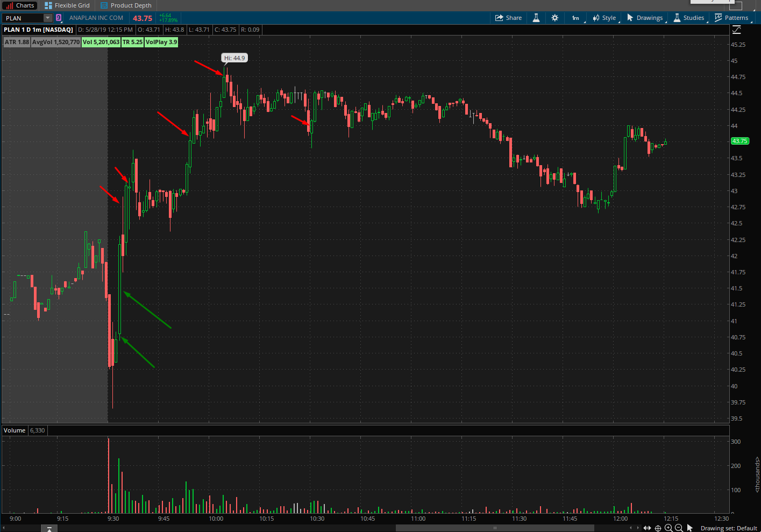Click the 6,330 volume value label
761x532 pixels.
[x=38, y=430]
